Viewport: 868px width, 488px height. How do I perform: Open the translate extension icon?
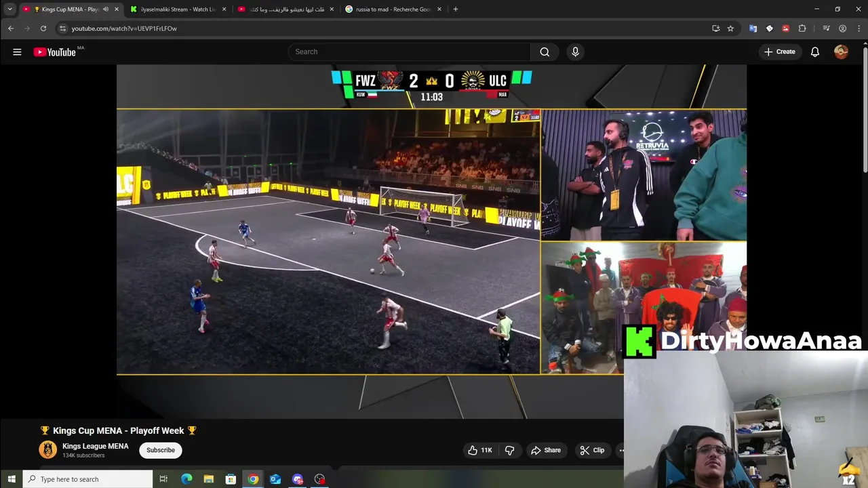753,28
